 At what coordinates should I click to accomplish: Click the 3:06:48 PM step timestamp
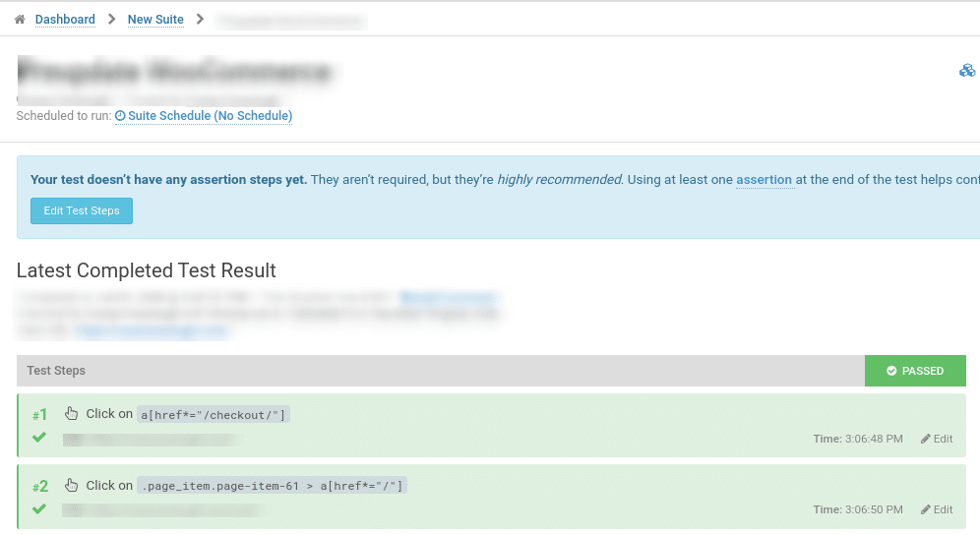(x=873, y=439)
